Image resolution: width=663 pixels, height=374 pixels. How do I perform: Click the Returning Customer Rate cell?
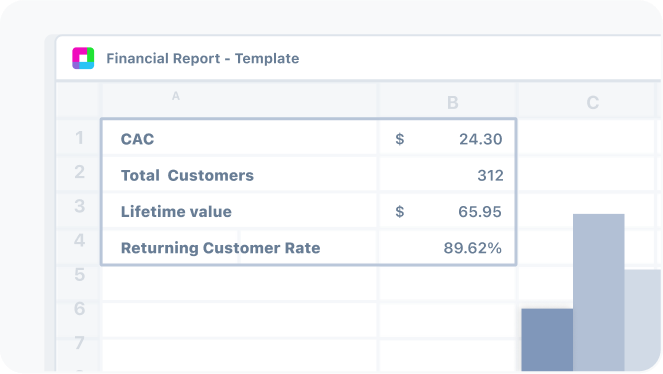(x=239, y=248)
